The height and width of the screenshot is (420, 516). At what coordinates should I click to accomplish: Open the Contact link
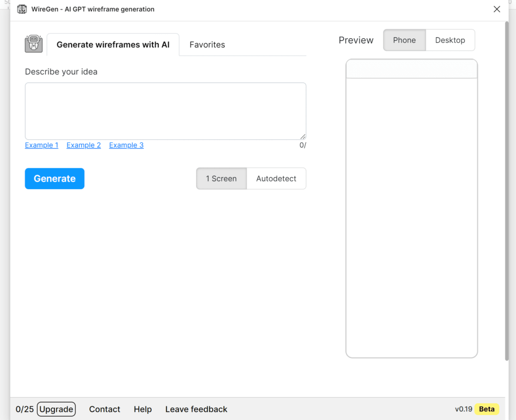click(105, 409)
